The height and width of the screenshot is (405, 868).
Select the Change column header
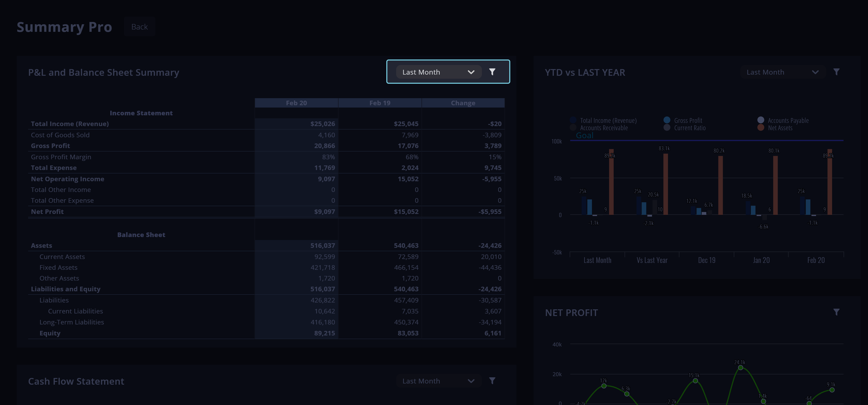(x=463, y=103)
